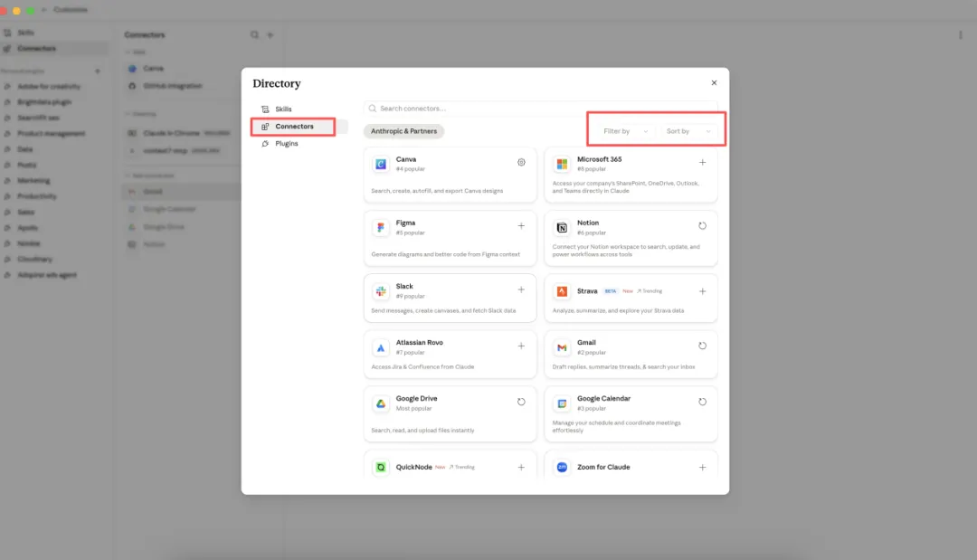Add the QuickNode connector
Screen dimensions: 977x560
[521, 467]
